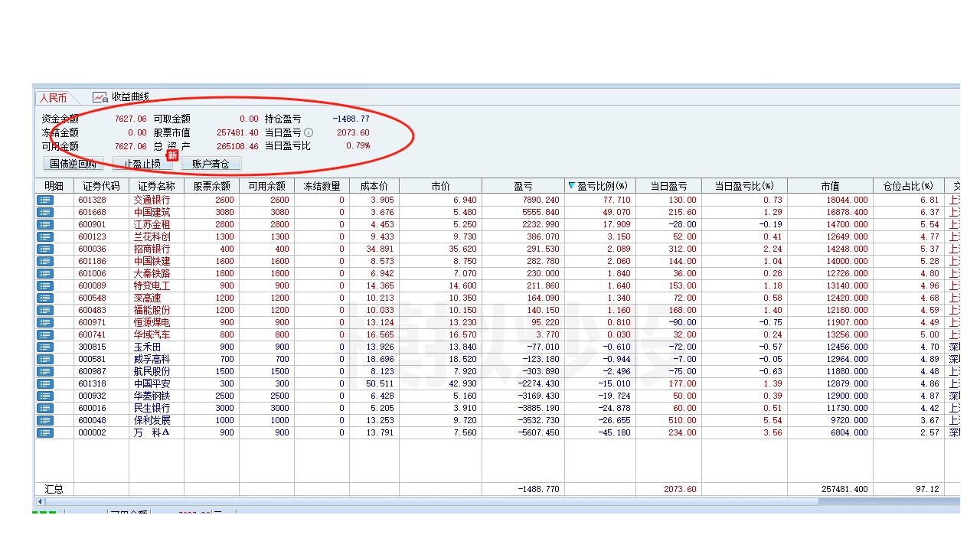The image size is (980, 551).
Task: Sort by the 股票余额 column header
Action: tap(212, 186)
